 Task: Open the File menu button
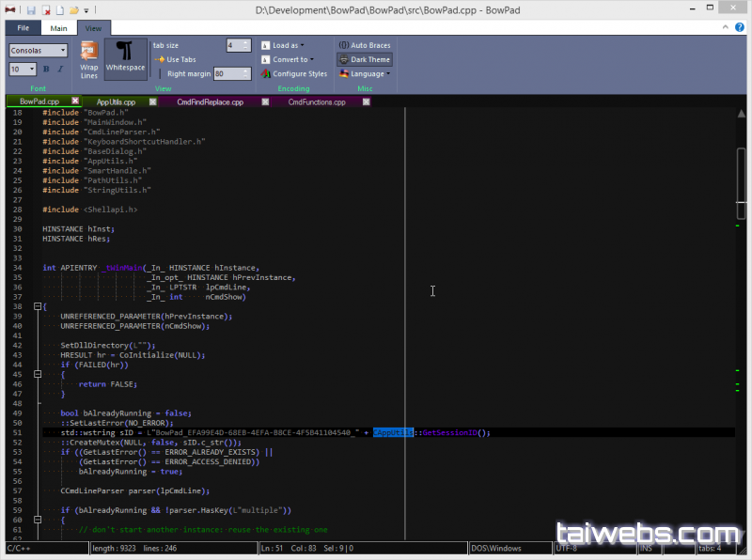click(23, 28)
